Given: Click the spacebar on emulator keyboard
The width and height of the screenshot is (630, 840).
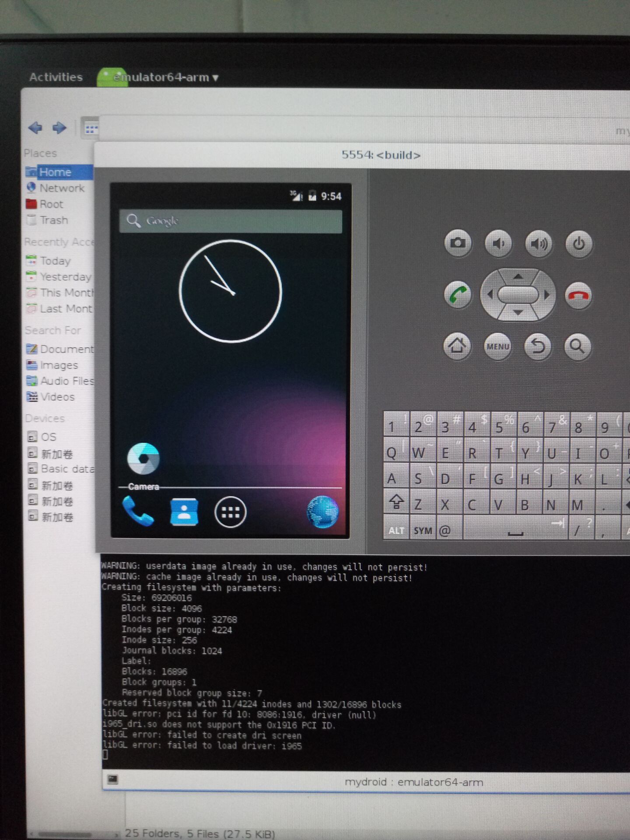Looking at the screenshot, I should [515, 528].
